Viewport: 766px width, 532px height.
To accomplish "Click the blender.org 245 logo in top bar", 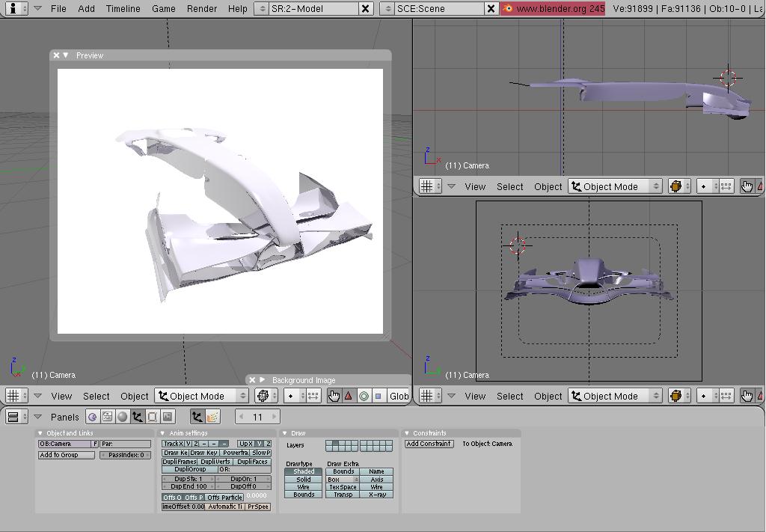I will pyautogui.click(x=553, y=8).
